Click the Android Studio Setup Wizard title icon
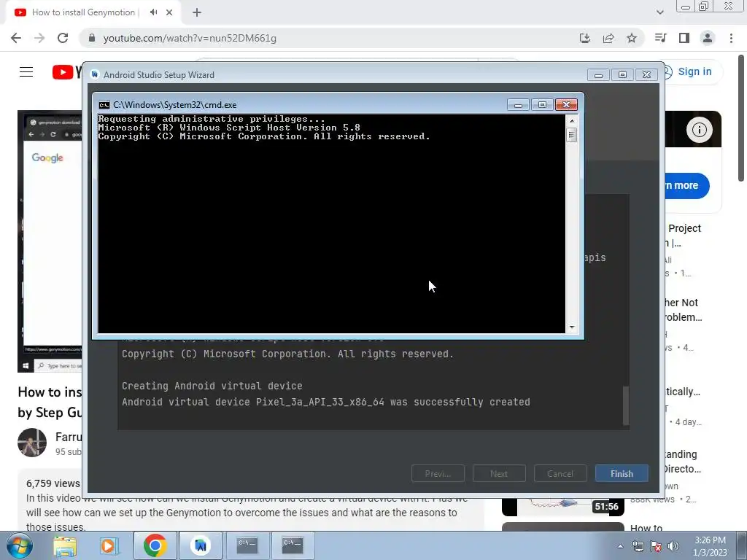747x560 pixels. point(94,74)
